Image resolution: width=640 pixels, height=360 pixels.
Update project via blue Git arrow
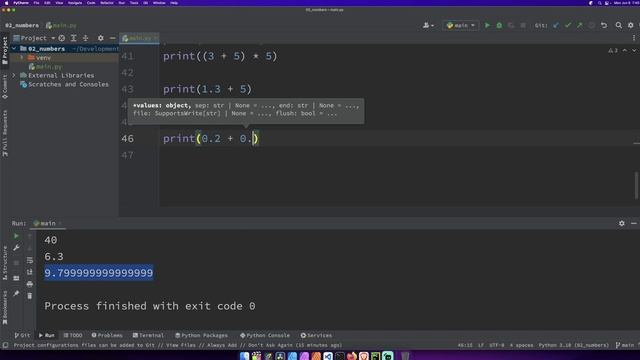556,25
